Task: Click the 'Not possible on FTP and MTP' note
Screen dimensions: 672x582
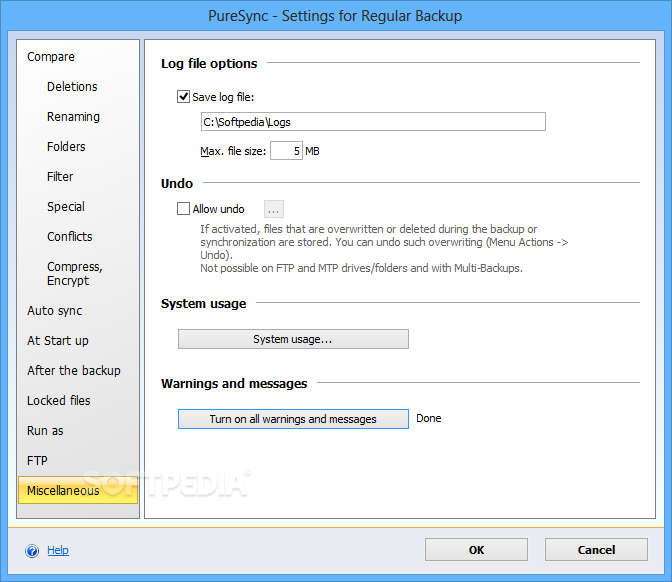Action: [361, 268]
